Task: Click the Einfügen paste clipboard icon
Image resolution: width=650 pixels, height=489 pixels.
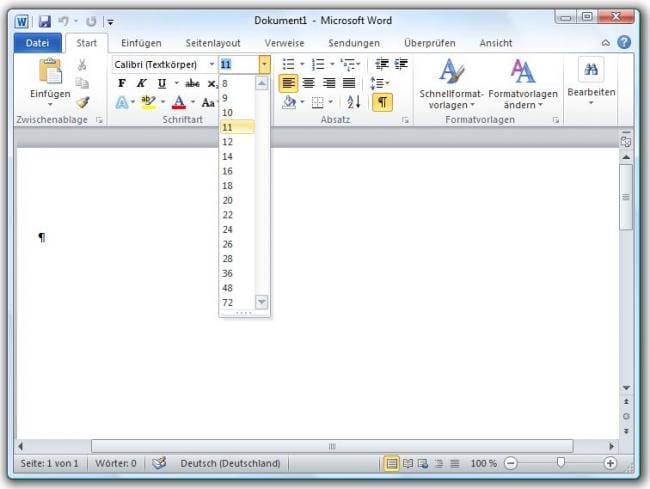Action: 51,71
